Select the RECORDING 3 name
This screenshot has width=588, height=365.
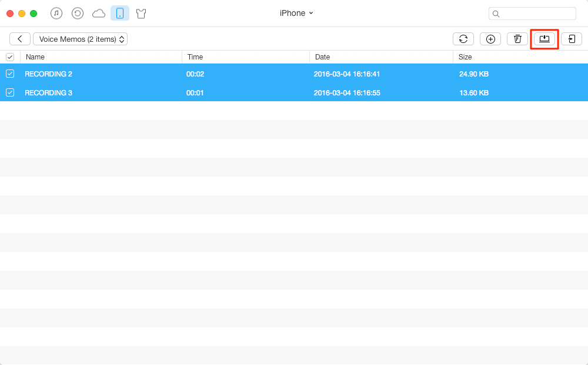[48, 93]
